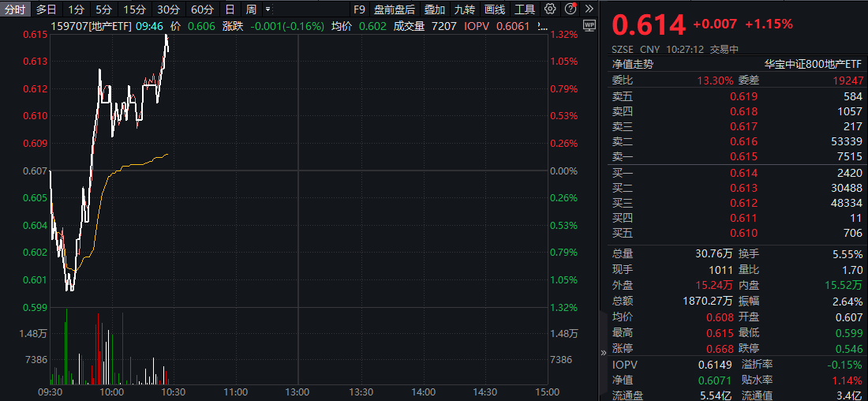Select the 60分 period tab

point(202,9)
